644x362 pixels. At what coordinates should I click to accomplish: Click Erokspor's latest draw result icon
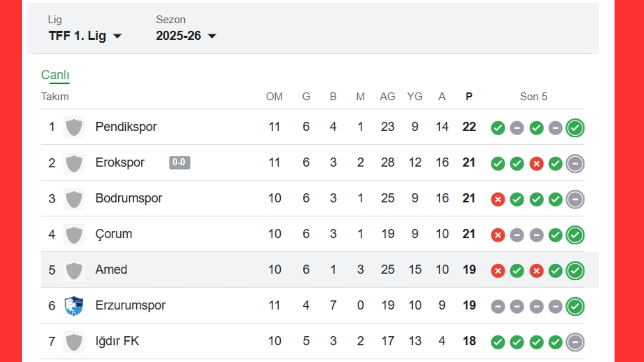coord(575,164)
